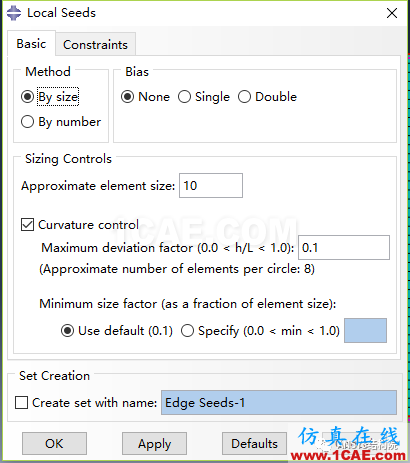Close the Local Seeds dialog
This screenshot has width=410, height=463.
tap(392, 13)
